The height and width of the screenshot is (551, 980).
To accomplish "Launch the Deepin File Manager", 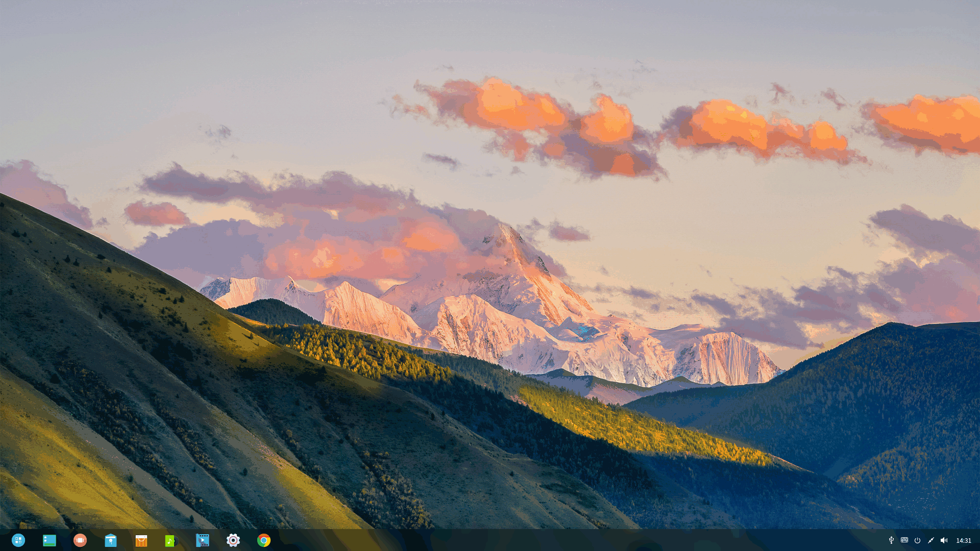I will [x=111, y=540].
